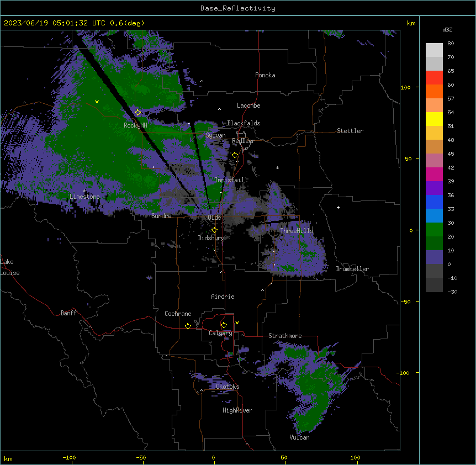
Task: Click the Limestone label
Action: point(84,197)
